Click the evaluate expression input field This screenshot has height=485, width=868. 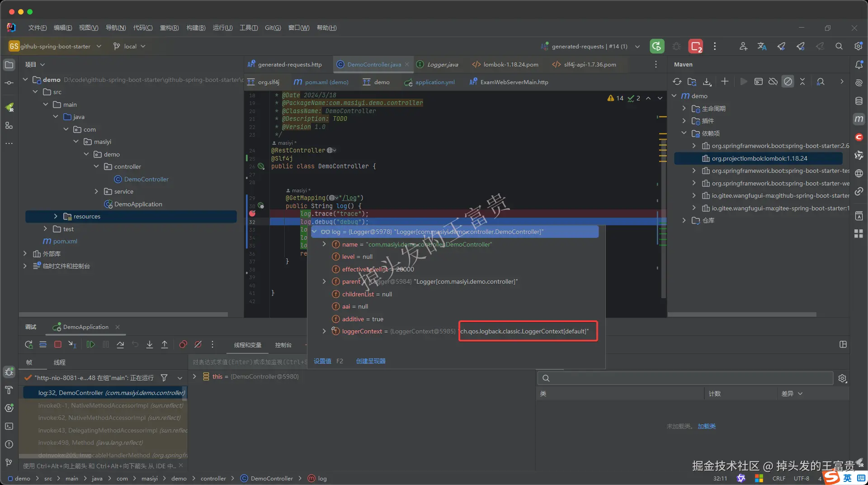point(249,362)
